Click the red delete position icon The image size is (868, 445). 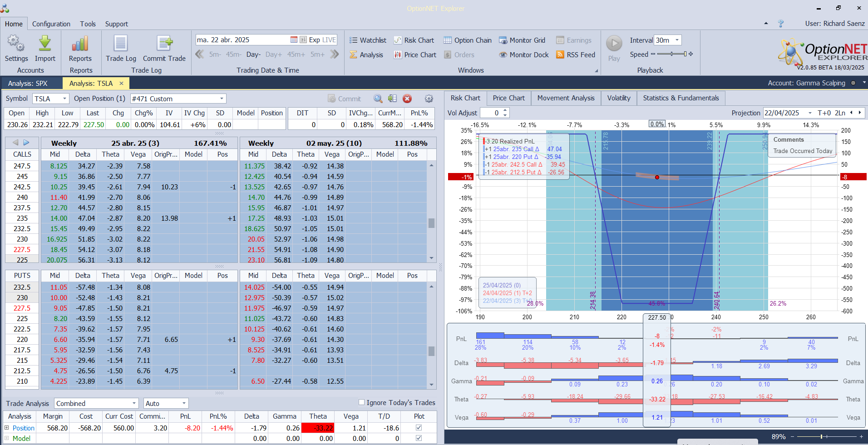tap(407, 99)
